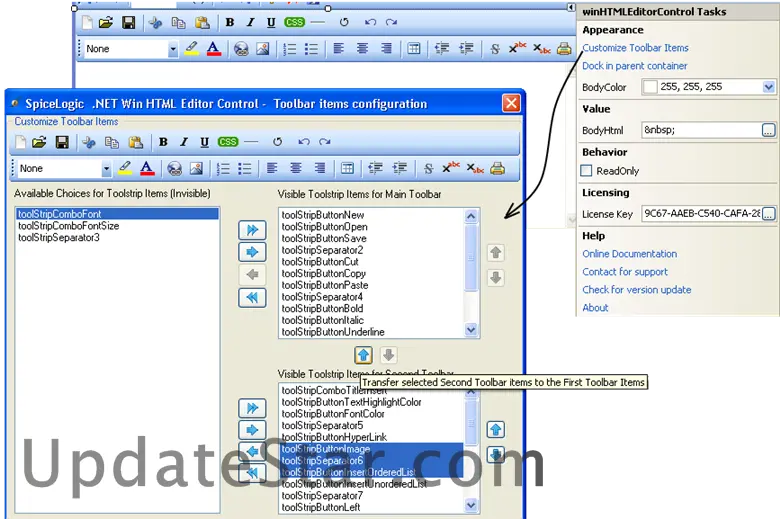Click the CSS button in the dialog toolbar

pyautogui.click(x=228, y=142)
